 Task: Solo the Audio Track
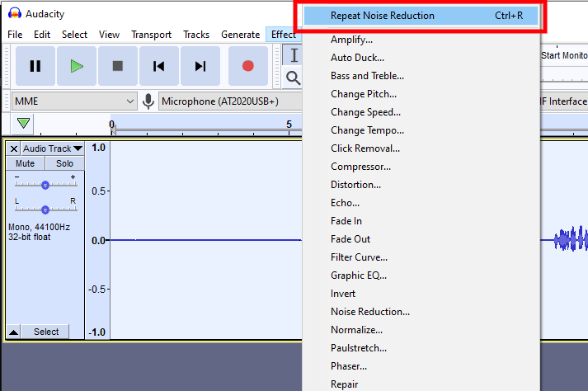click(64, 163)
